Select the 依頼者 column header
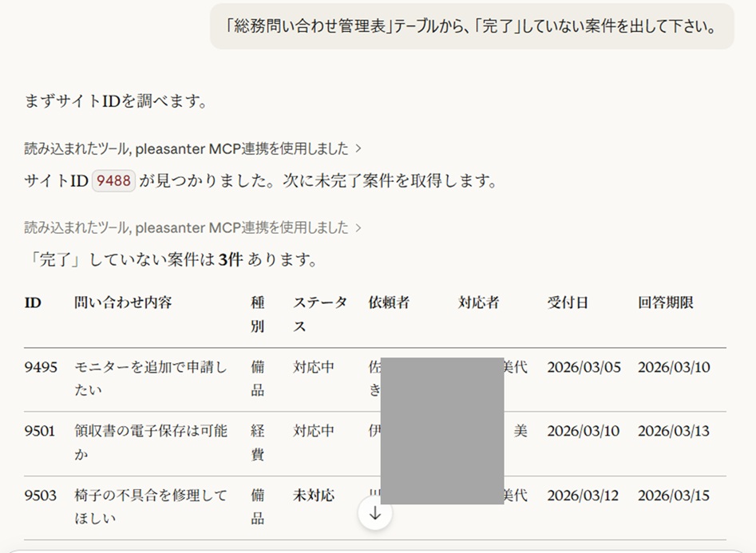Viewport: 756px width, 553px height. 389,303
